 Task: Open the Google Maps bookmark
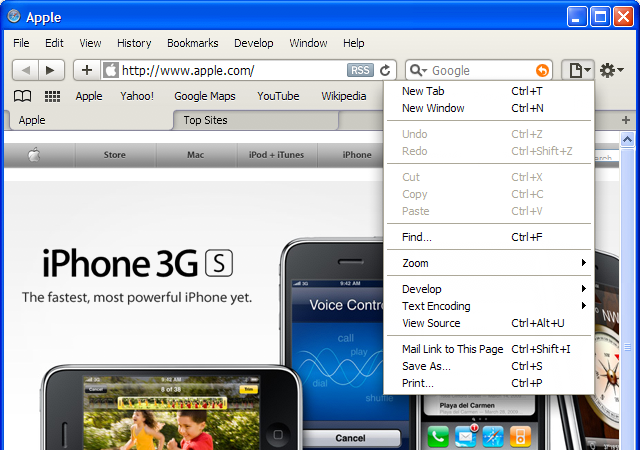click(205, 96)
